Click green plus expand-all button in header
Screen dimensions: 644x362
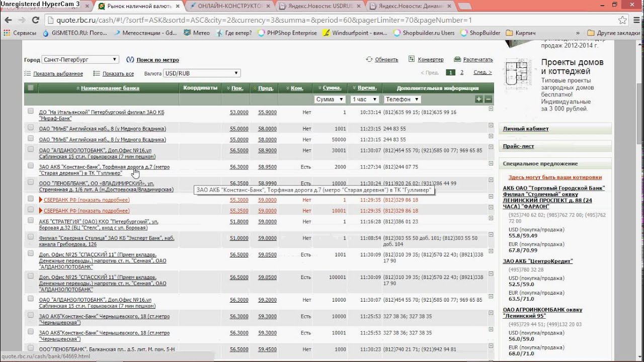479,99
